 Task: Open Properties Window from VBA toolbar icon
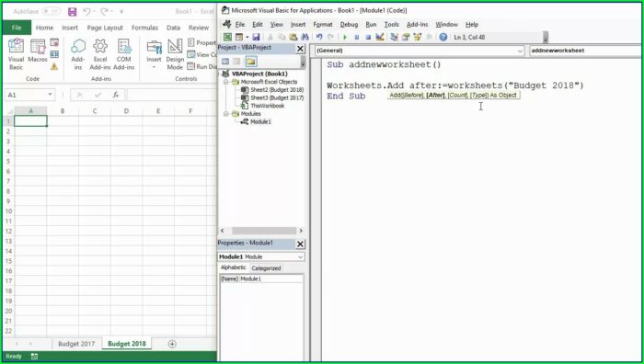coord(406,37)
